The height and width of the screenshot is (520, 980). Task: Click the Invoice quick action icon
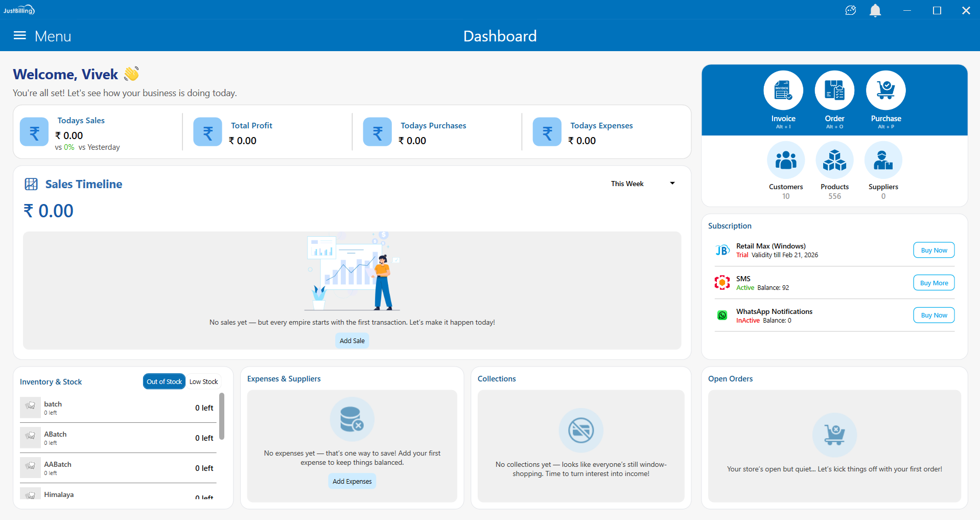click(x=783, y=91)
